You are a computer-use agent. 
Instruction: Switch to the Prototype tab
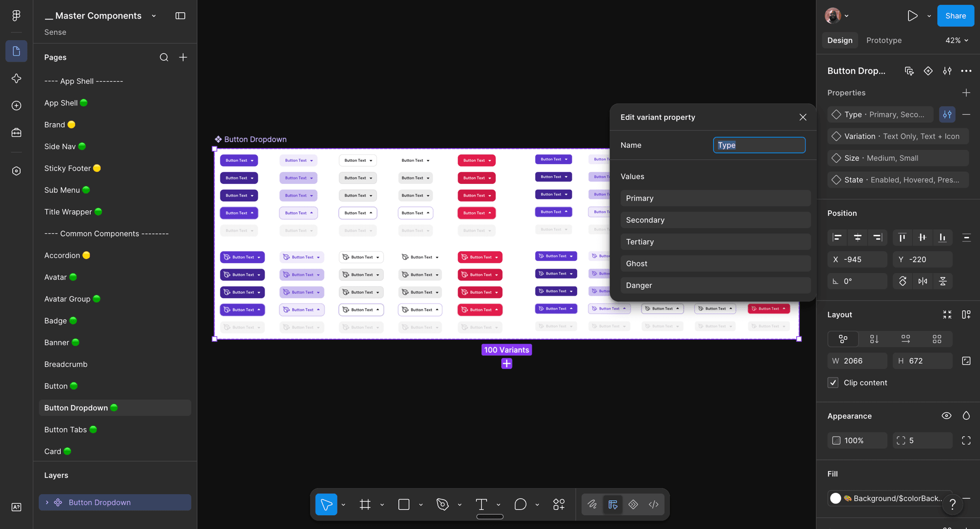pos(884,40)
